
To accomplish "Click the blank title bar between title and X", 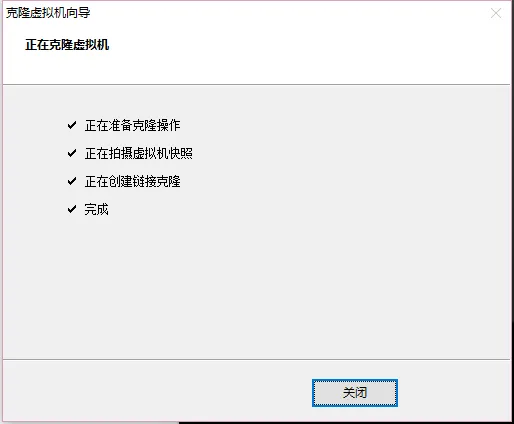I will click(x=287, y=13).
